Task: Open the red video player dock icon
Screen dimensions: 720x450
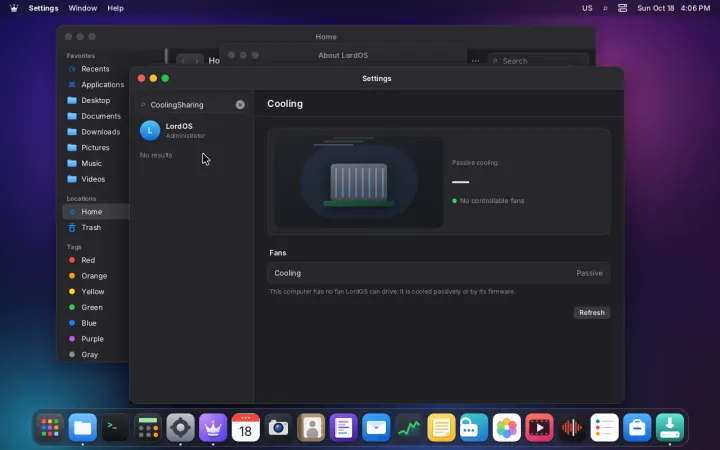Action: point(539,428)
